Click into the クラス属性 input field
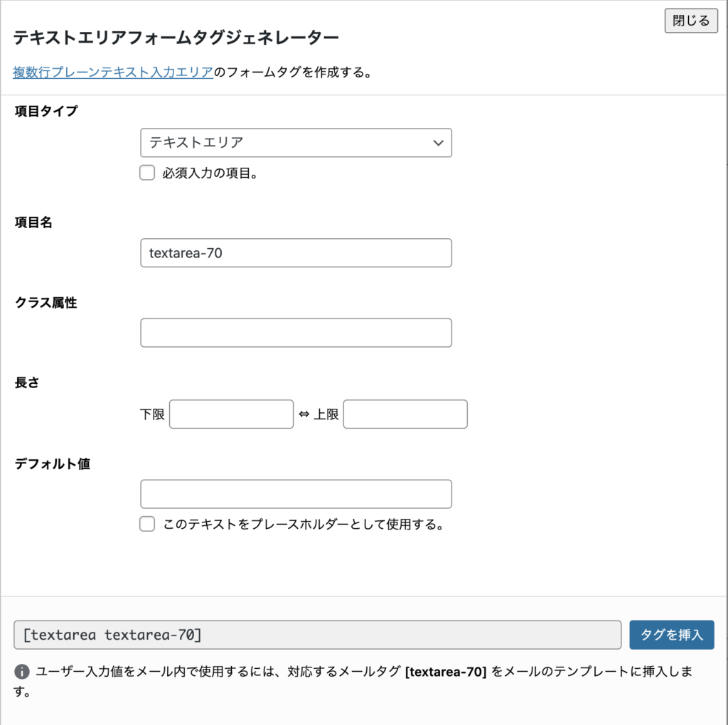728x725 pixels. point(296,333)
